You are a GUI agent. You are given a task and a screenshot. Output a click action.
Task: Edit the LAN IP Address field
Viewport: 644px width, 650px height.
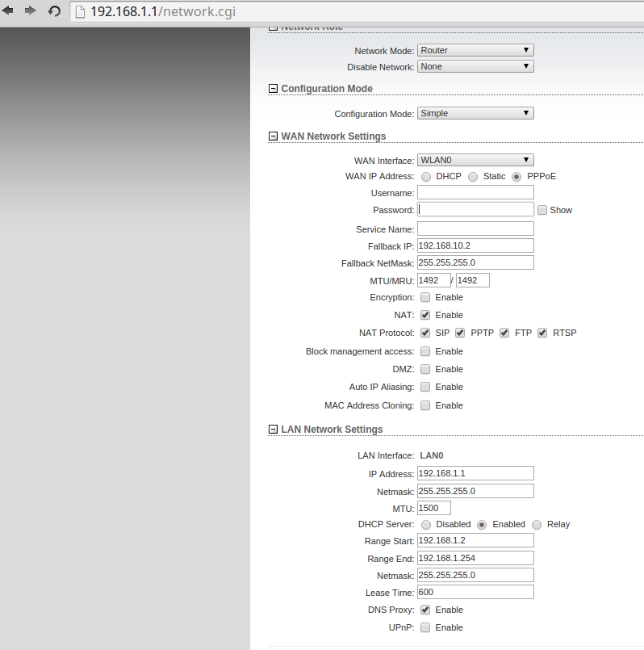pyautogui.click(x=475, y=473)
